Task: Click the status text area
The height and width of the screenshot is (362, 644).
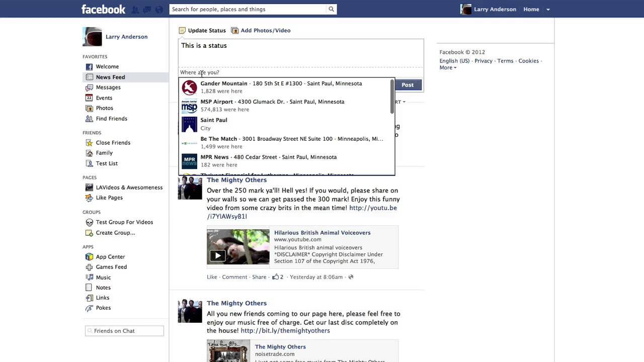Action: [301, 52]
